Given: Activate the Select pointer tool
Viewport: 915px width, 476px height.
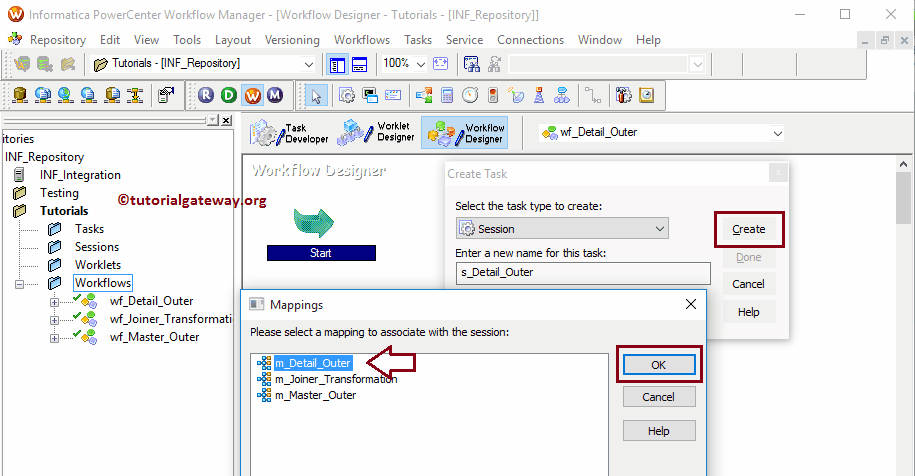Looking at the screenshot, I should [x=316, y=96].
